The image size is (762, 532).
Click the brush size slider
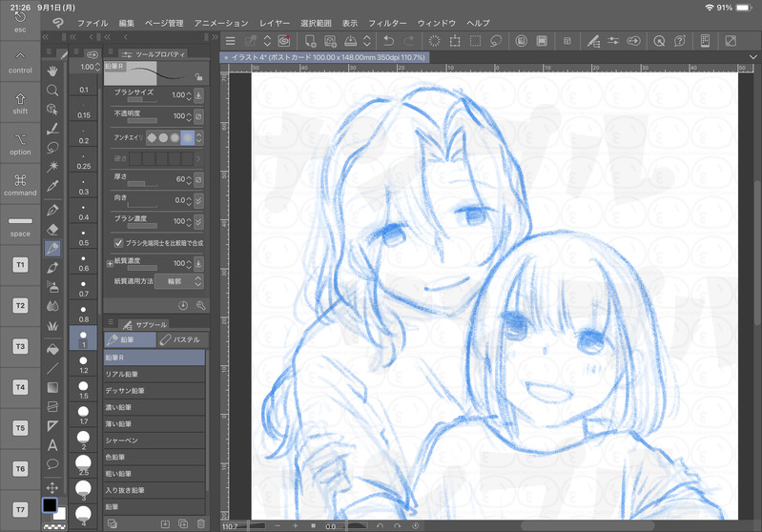(x=142, y=100)
